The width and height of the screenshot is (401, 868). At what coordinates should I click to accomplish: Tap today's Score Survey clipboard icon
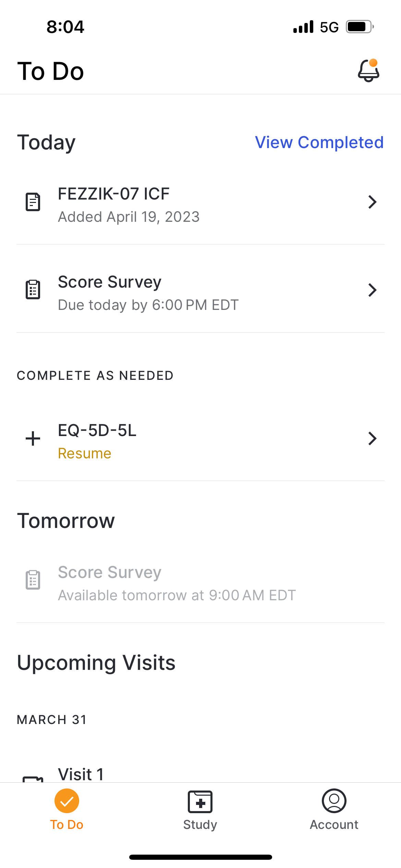pyautogui.click(x=33, y=290)
